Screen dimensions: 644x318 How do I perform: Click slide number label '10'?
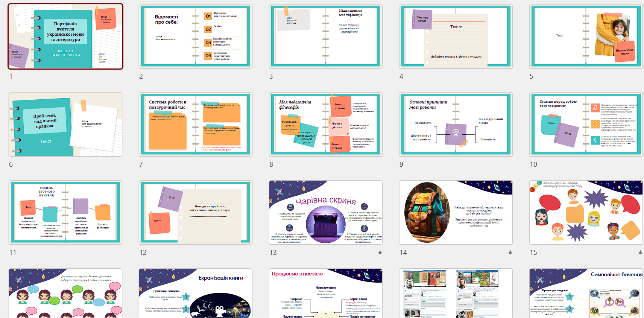pos(533,164)
